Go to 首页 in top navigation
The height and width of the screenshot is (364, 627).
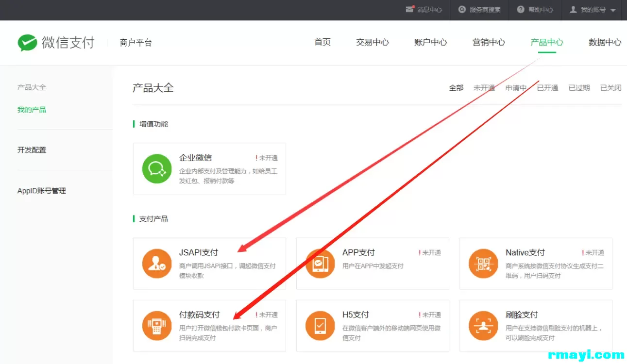322,42
